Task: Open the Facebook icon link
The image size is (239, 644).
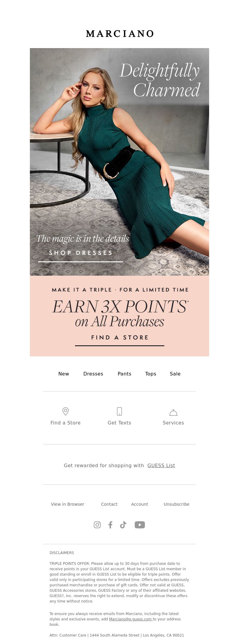Action: click(x=110, y=525)
